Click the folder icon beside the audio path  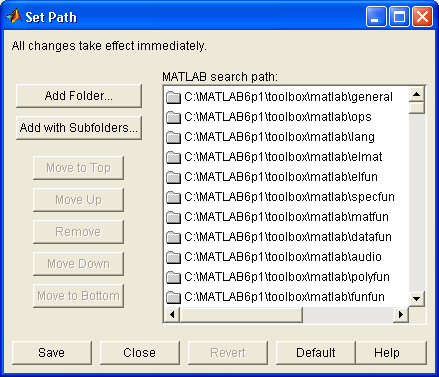pyautogui.click(x=173, y=257)
